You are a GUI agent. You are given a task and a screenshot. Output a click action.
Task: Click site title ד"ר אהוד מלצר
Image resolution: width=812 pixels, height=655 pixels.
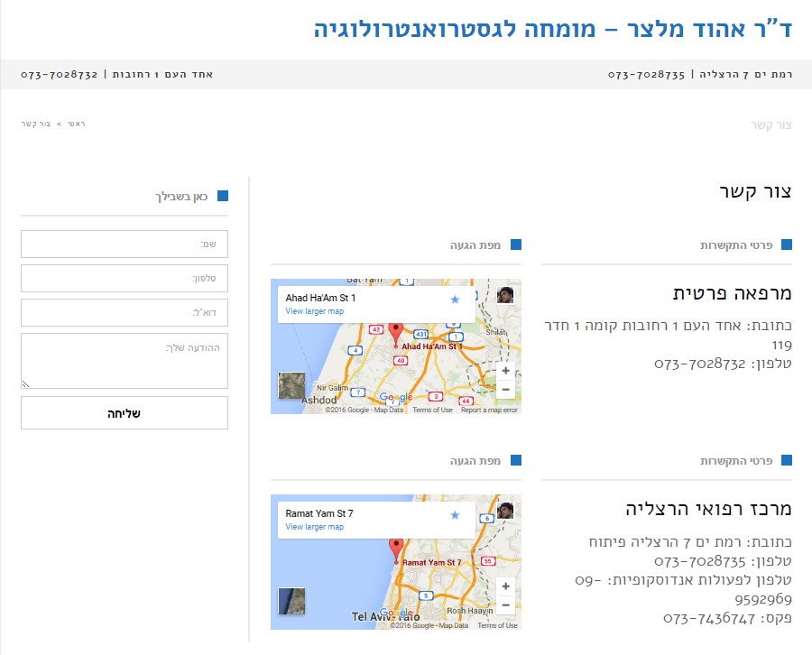coord(552,29)
